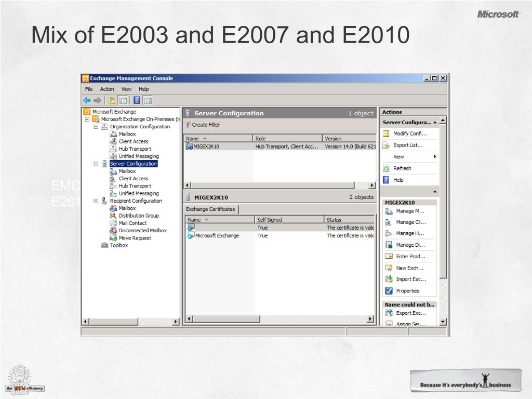Open the Disconnected Mailbox node

[143, 231]
